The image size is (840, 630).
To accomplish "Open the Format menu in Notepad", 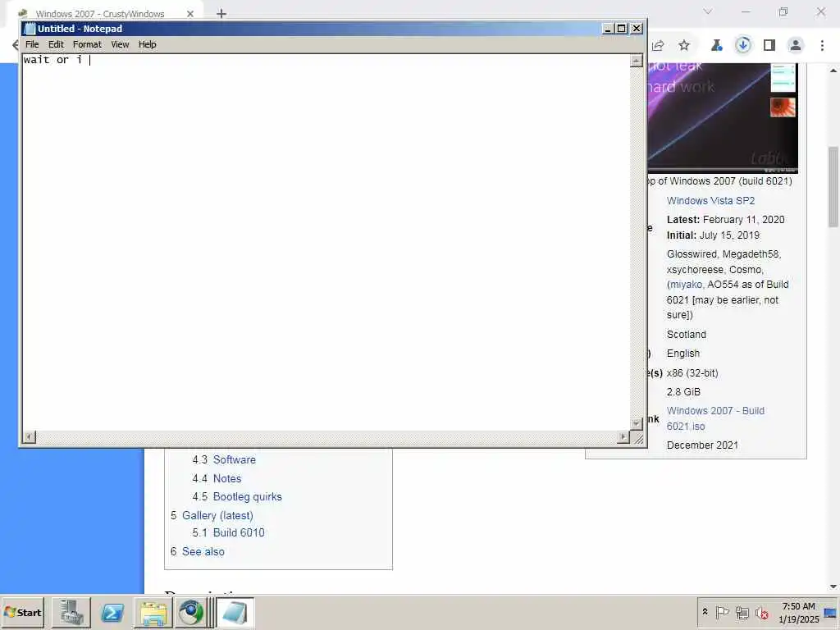I will tap(87, 44).
